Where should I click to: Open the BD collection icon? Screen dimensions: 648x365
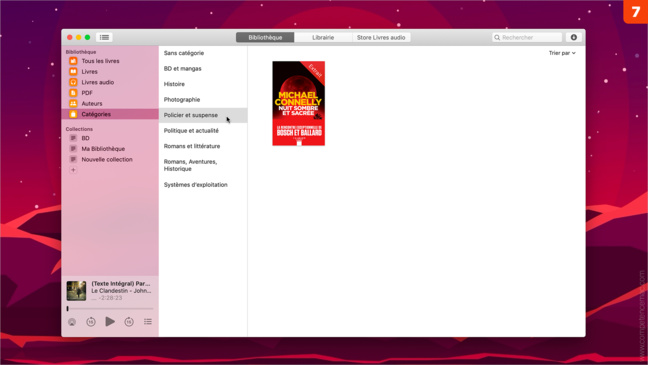tap(73, 138)
